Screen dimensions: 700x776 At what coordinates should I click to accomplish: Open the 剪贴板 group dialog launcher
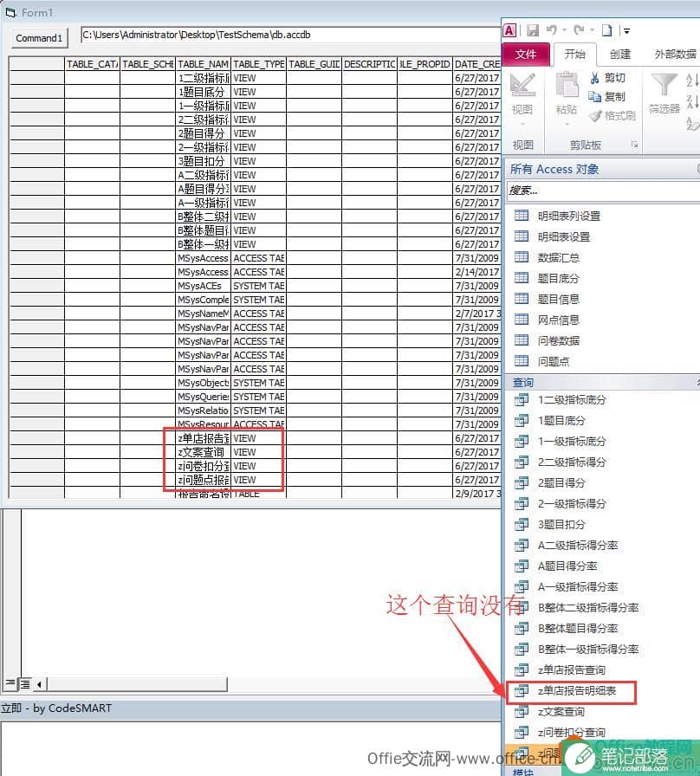coord(634,145)
